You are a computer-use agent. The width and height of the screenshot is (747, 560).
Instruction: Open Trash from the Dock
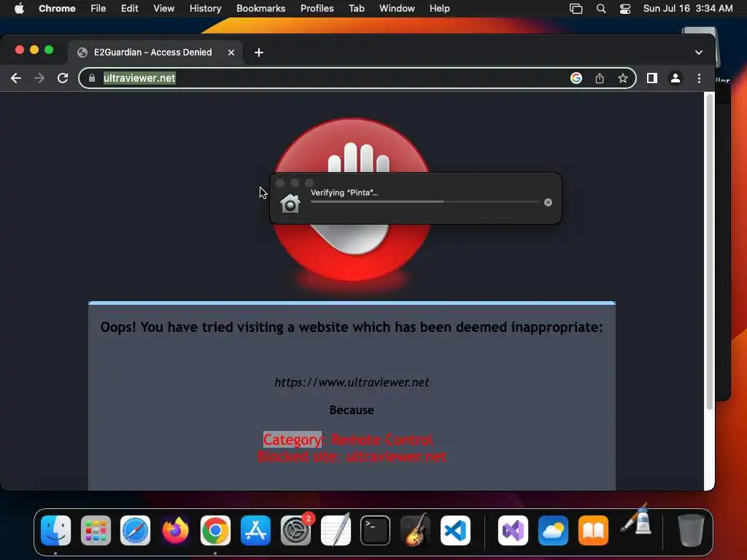coord(691,530)
